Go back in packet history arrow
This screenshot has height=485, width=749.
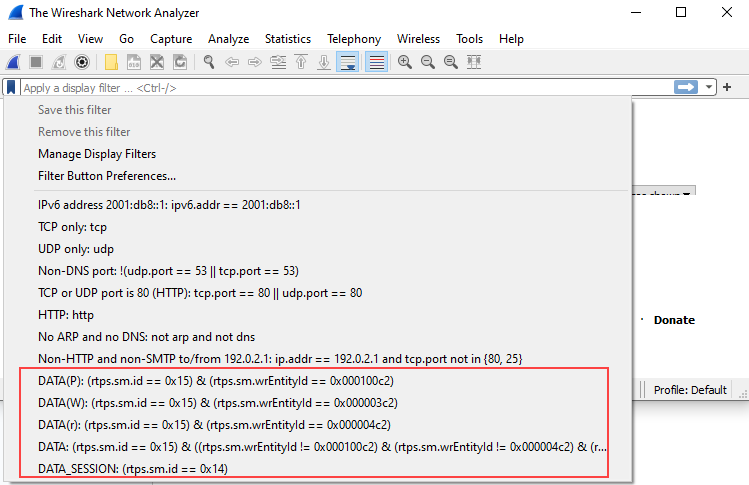[232, 62]
